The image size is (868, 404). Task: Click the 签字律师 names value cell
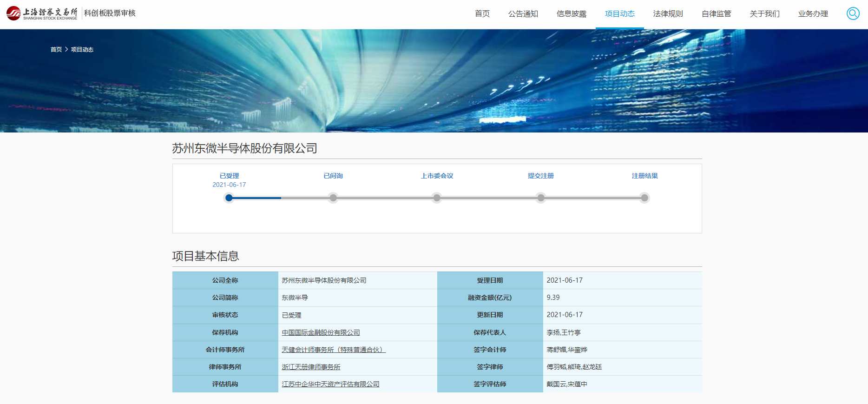click(x=622, y=367)
